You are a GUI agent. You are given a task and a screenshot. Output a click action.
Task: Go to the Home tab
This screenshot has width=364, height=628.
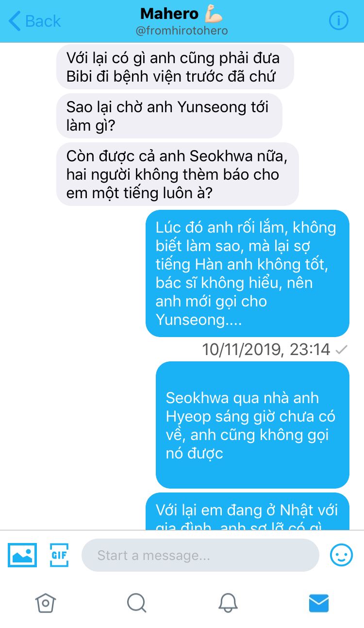pos(46,603)
